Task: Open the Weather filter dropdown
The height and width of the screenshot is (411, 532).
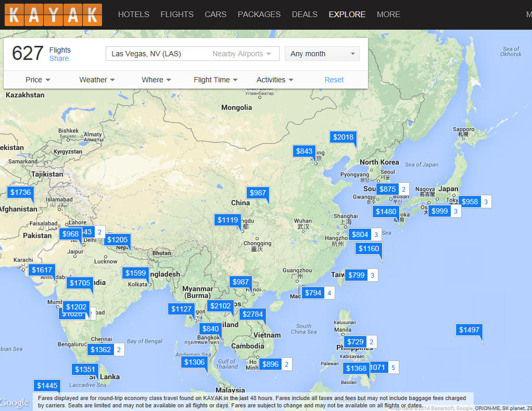Action: [x=97, y=80]
